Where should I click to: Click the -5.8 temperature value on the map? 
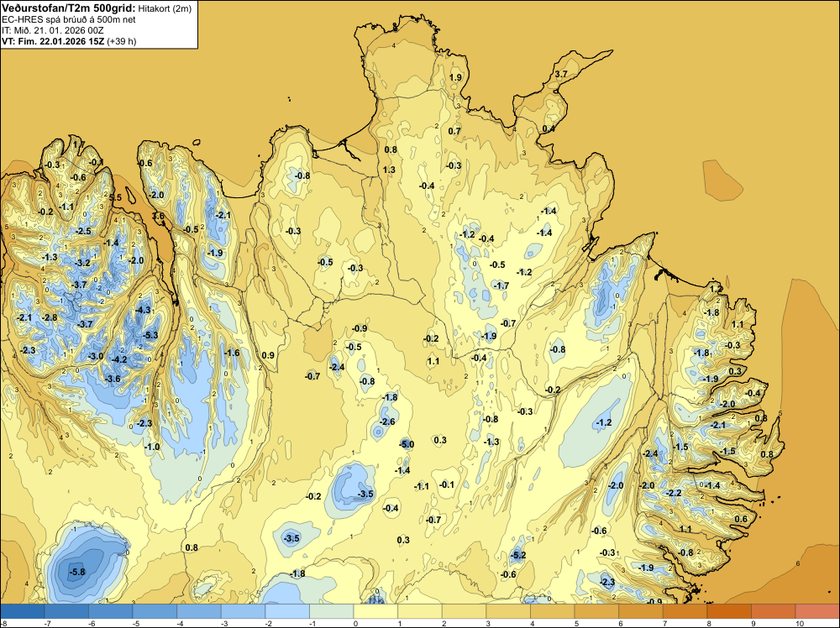pos(77,572)
